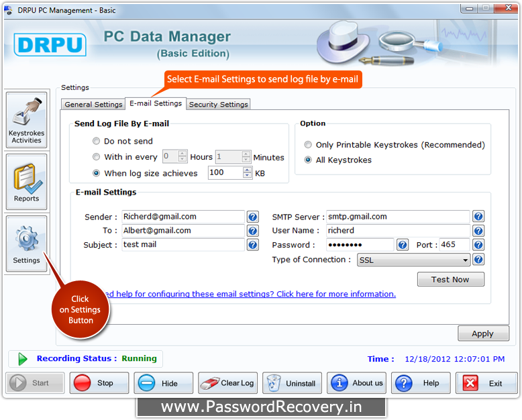Minimize the DRPU PC Management window

pyautogui.click(x=470, y=8)
